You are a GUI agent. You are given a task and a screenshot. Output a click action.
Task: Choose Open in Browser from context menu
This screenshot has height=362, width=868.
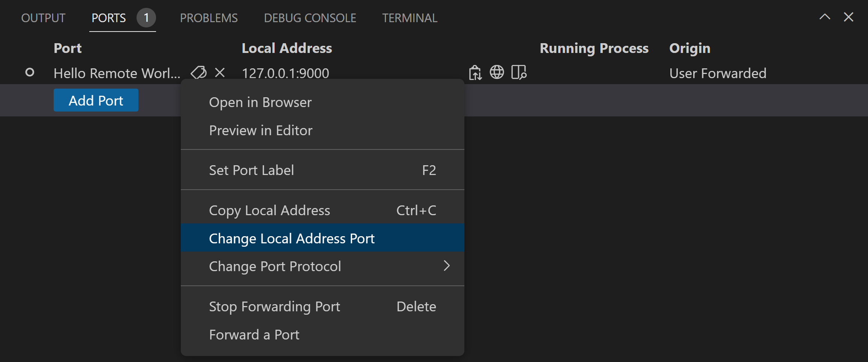point(260,102)
